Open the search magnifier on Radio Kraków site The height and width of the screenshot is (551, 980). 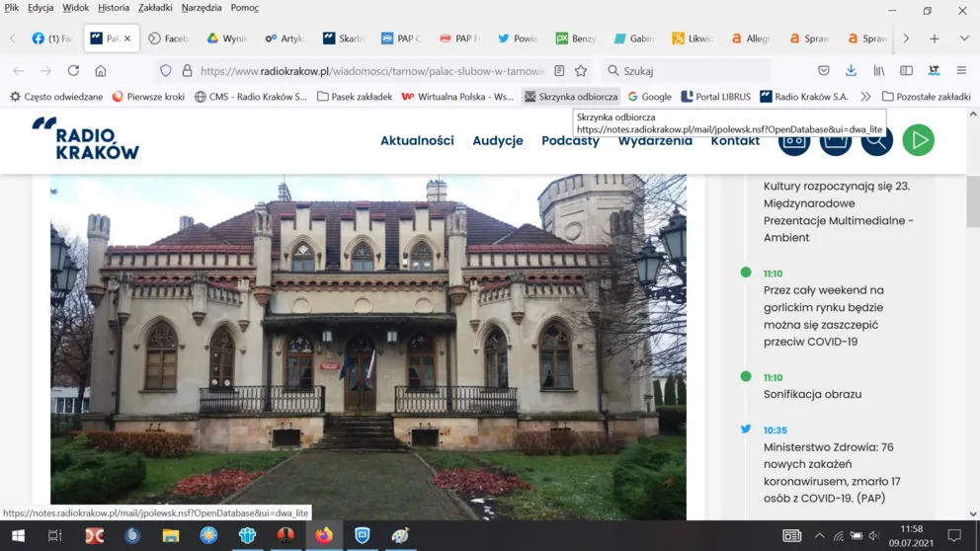point(877,142)
